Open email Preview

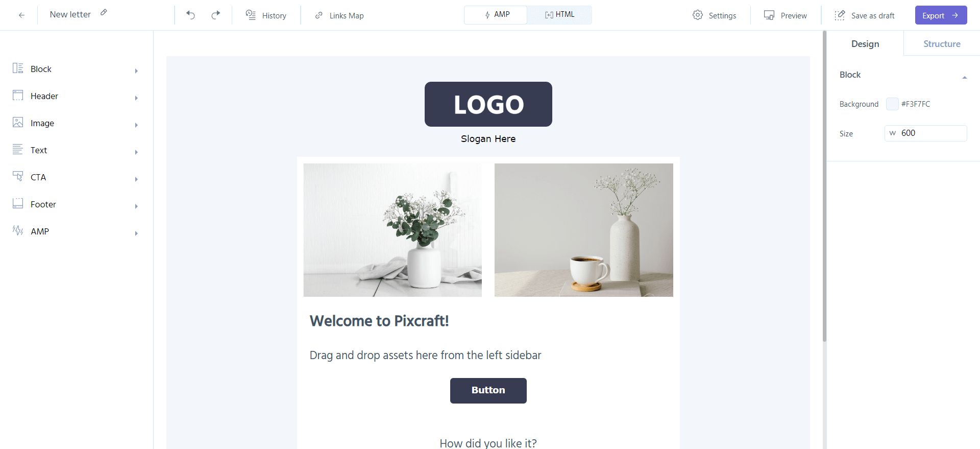click(786, 15)
